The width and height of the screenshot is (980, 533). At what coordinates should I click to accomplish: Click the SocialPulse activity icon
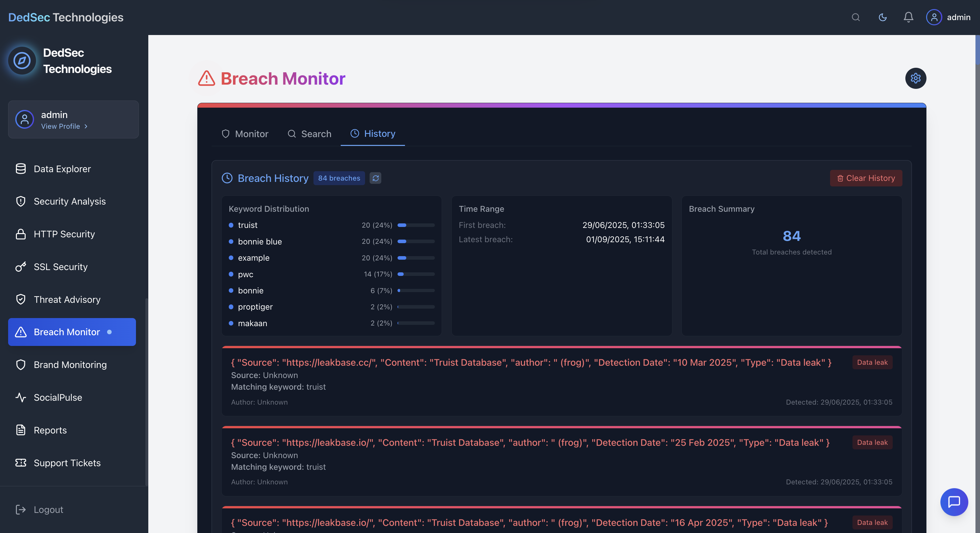[20, 397]
